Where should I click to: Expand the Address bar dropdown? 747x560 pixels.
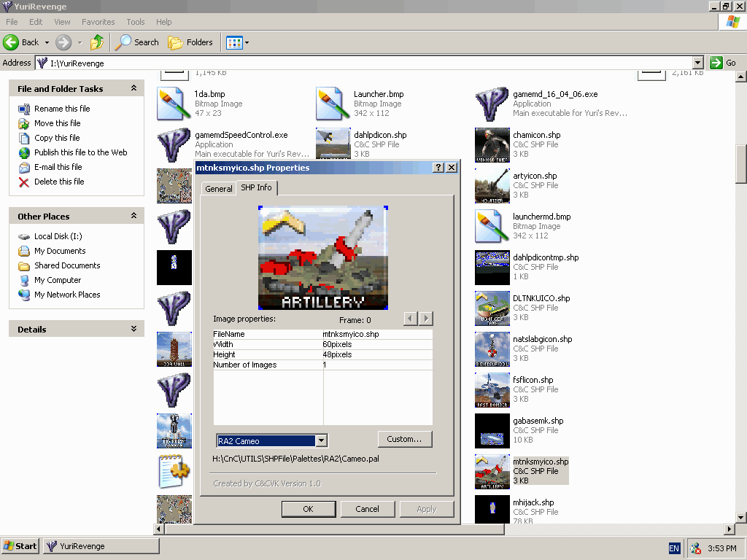(x=698, y=63)
